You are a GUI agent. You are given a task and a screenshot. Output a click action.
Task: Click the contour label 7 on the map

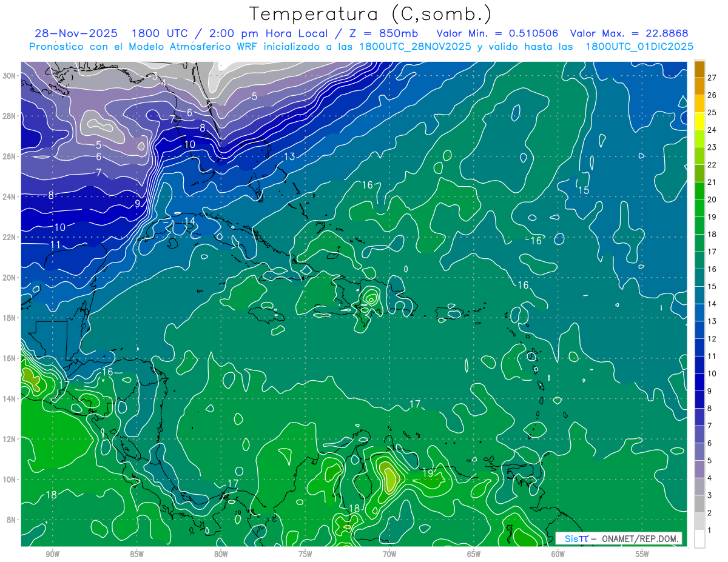[x=98, y=173]
